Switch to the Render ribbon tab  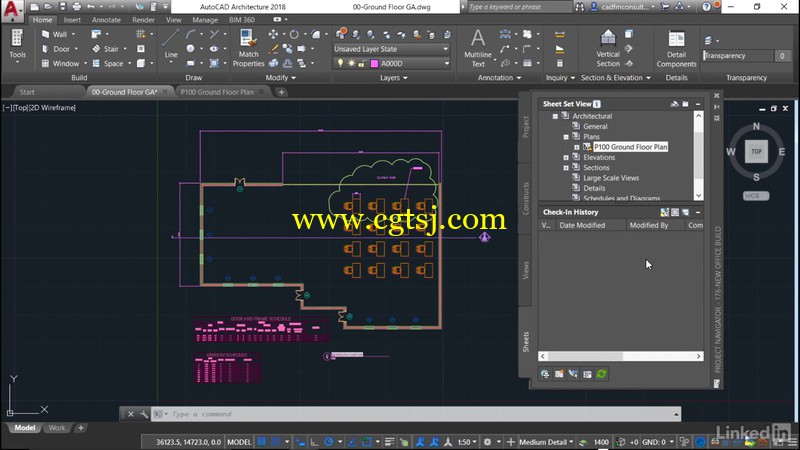coord(143,20)
